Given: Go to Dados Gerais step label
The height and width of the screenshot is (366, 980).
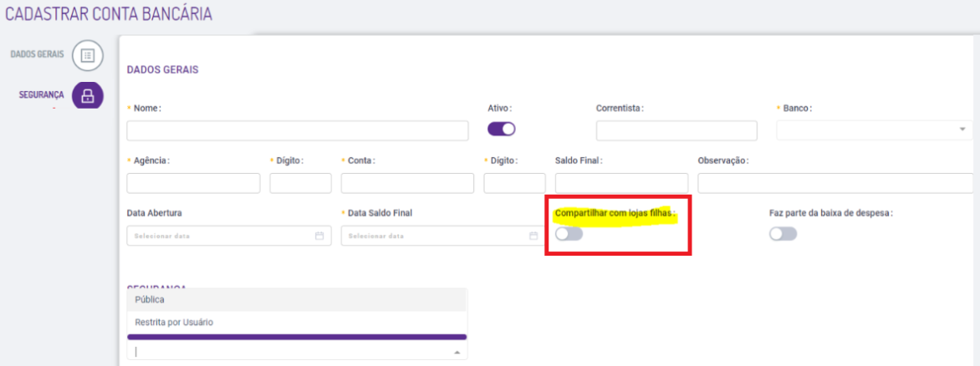Looking at the screenshot, I should point(37,55).
